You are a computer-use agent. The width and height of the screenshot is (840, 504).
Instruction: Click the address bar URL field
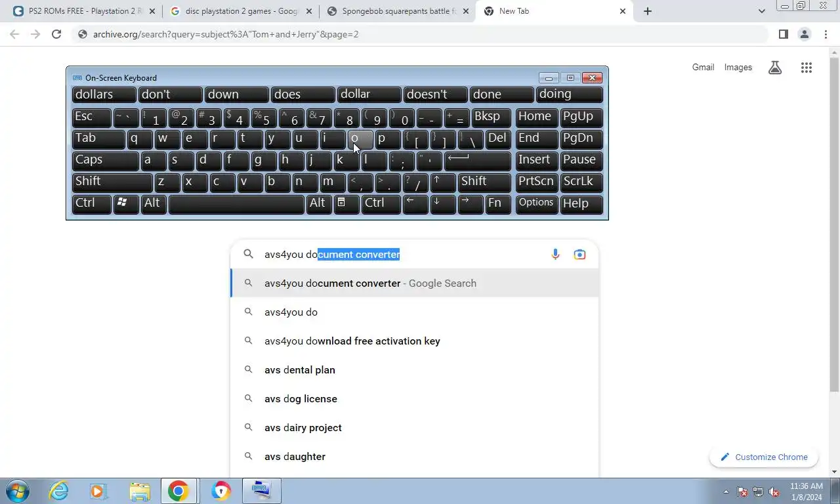[420, 34]
